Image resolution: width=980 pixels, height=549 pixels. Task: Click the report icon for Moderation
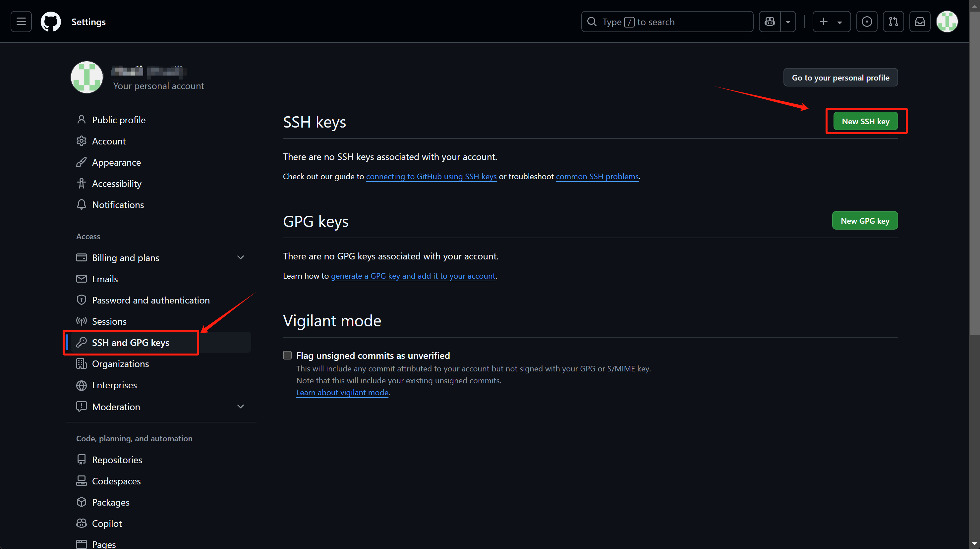(82, 407)
